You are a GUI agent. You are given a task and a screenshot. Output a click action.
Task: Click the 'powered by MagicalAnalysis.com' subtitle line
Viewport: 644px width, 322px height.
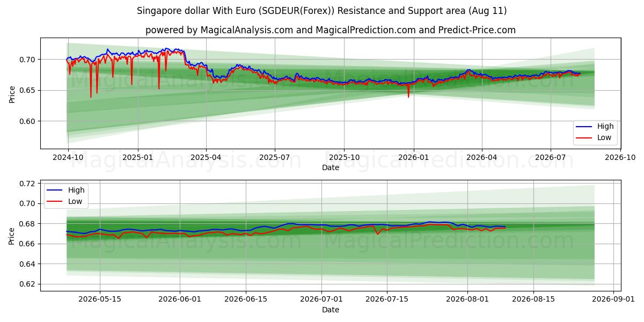(331, 30)
